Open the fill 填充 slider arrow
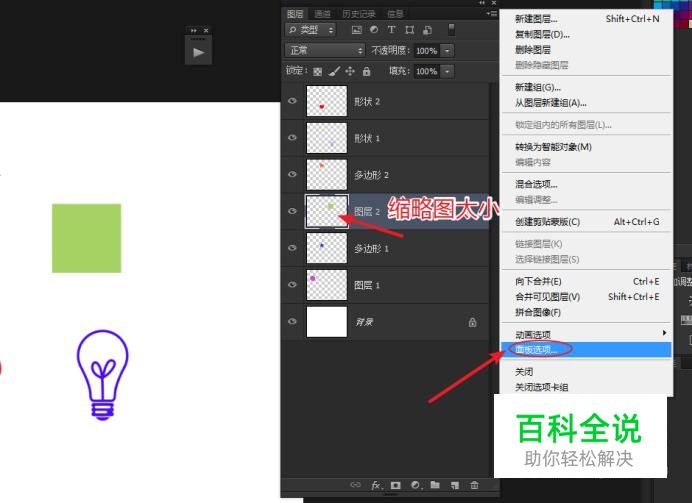This screenshot has height=503, width=692. click(x=447, y=71)
